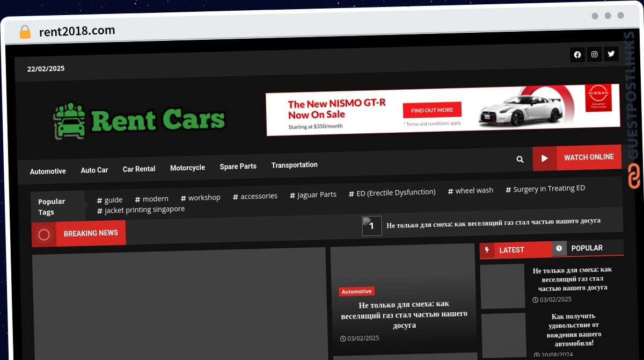Click the first Latest sidebar article thumbnail
Screen dimensions: 644x360
pyautogui.click(x=502, y=286)
